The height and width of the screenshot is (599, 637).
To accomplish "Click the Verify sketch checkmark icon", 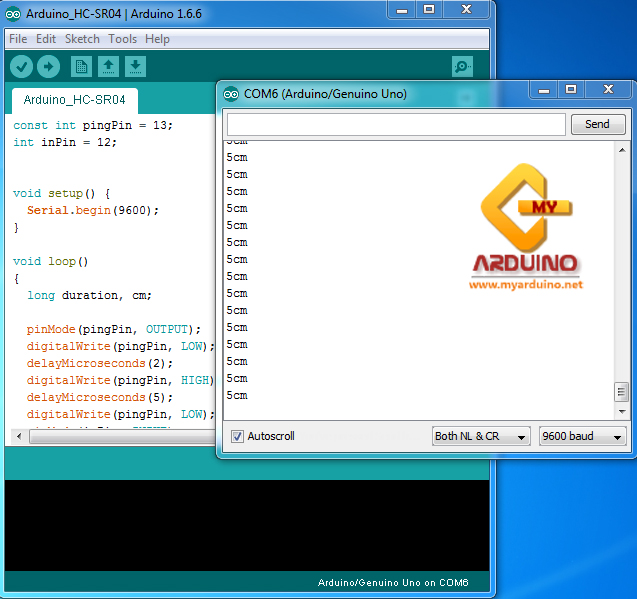I will (x=21, y=67).
